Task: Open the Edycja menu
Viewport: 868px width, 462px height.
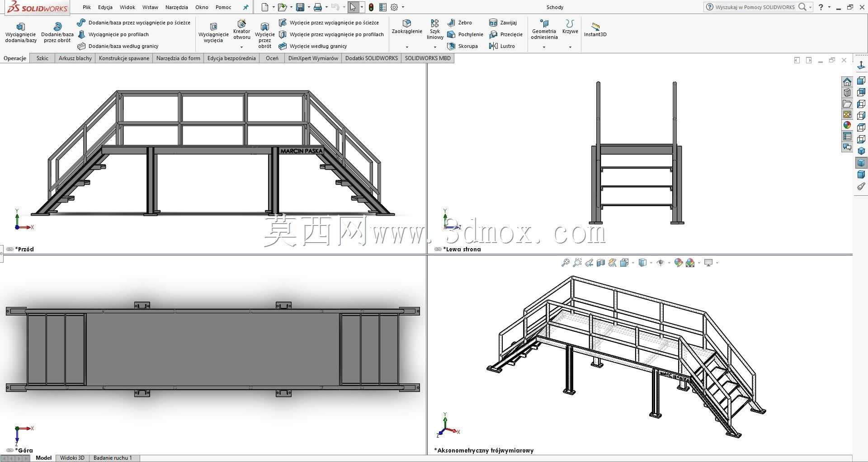Action: coord(105,7)
